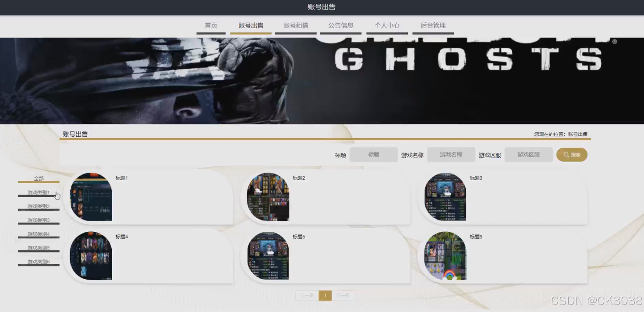Open the thumbnail of 标题3 listing
644x312 pixels.
click(x=446, y=197)
